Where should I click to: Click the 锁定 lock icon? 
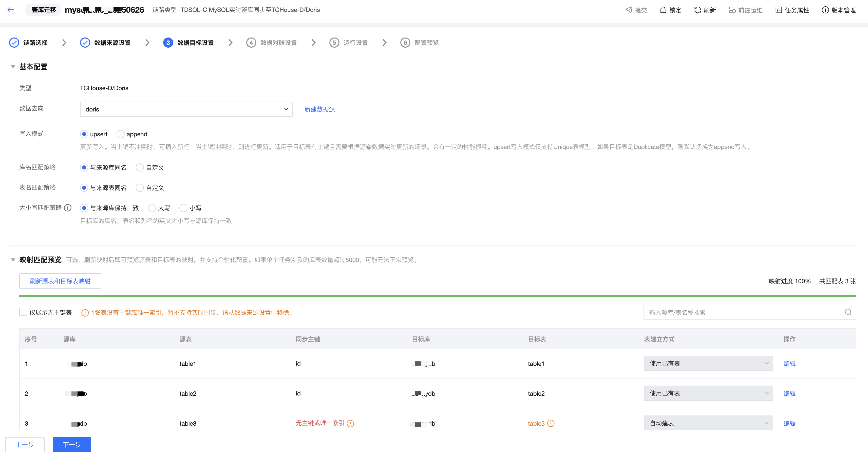click(663, 10)
